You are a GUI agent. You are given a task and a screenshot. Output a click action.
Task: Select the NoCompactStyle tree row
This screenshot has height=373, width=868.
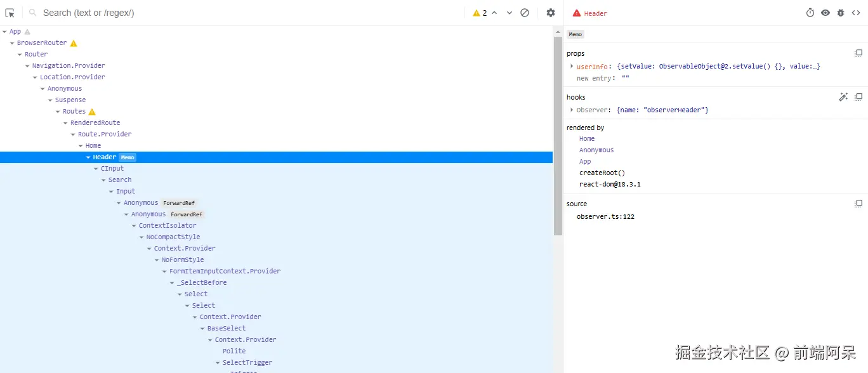276,237
